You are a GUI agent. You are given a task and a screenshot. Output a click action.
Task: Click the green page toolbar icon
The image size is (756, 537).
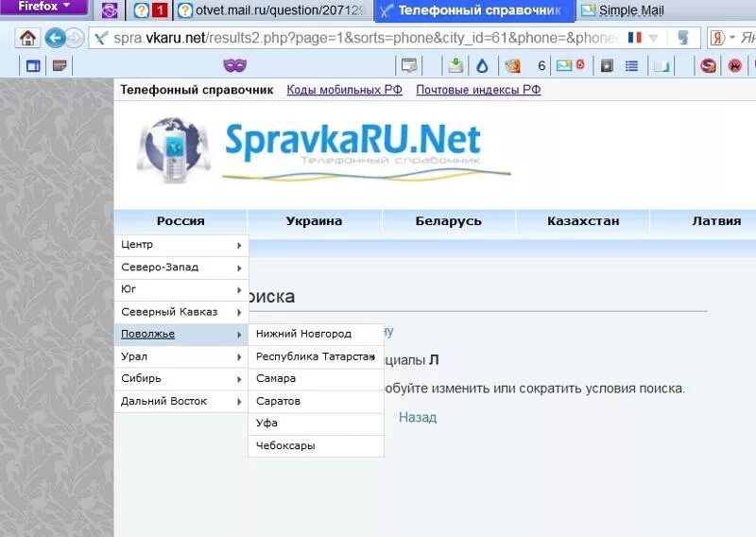point(661,66)
